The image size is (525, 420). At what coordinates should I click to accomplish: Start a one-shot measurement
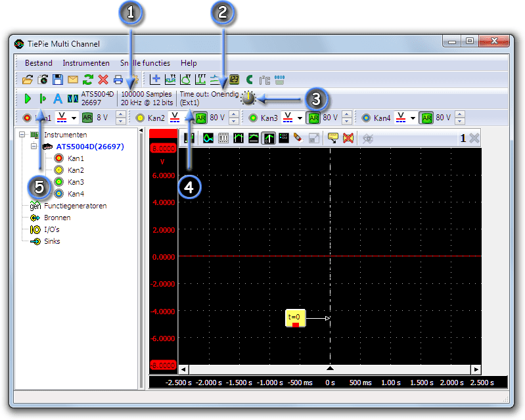[43, 99]
